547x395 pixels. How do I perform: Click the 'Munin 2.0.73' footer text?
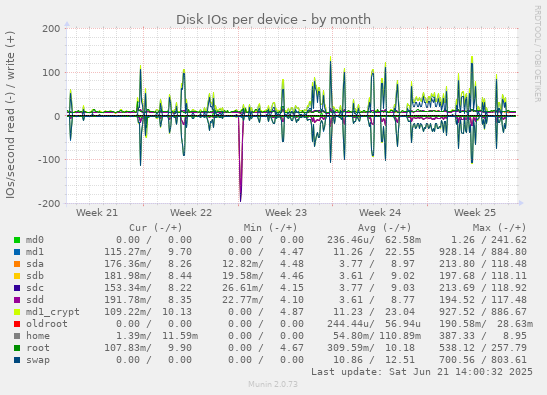pos(273,384)
